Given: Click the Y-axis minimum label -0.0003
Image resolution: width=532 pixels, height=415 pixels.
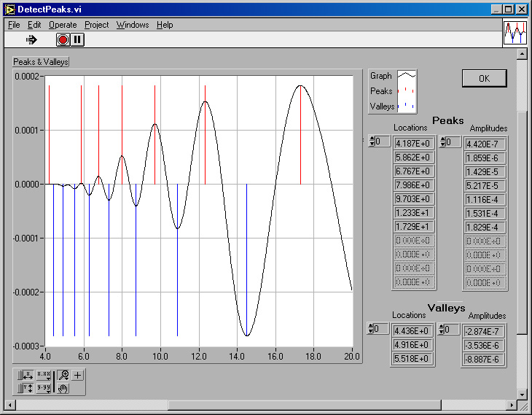Looking at the screenshot, I should 26,346.
